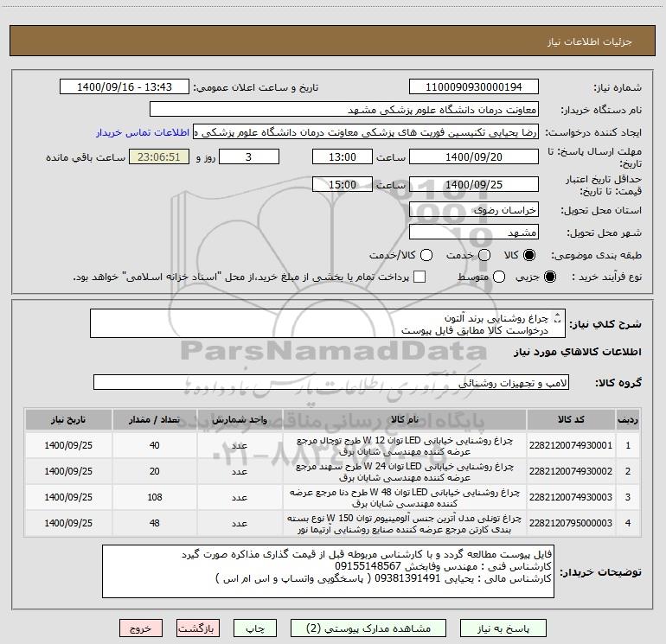The width and height of the screenshot is (666, 644).
Task: Click the چاپ print button
Action: click(x=255, y=628)
